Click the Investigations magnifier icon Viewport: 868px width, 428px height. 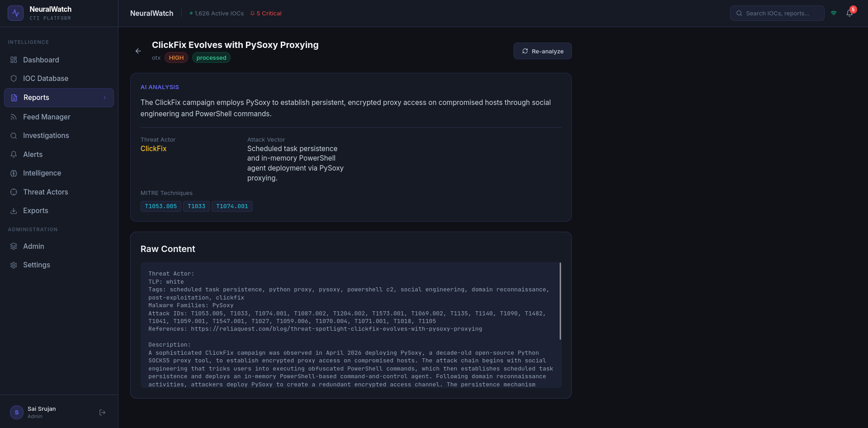click(x=14, y=136)
